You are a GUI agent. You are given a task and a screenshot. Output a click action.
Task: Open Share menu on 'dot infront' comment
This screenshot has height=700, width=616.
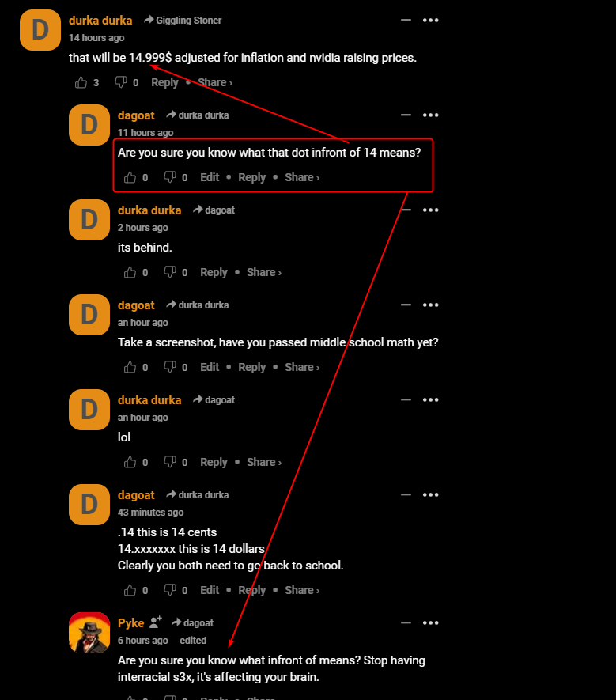[302, 178]
